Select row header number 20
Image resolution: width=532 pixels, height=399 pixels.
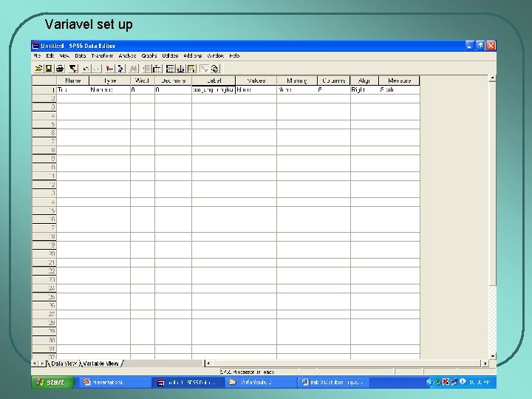pyautogui.click(x=44, y=253)
